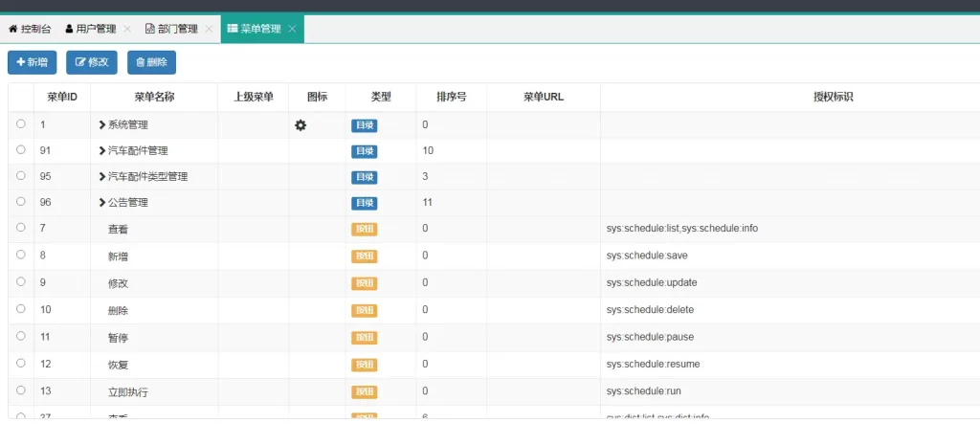Expand the 公告管理 tree node

pos(102,203)
